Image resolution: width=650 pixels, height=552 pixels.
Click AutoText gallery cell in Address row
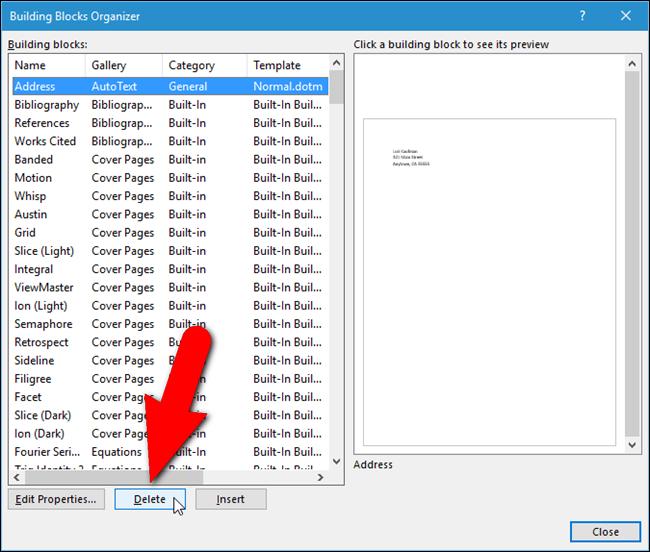click(114, 86)
